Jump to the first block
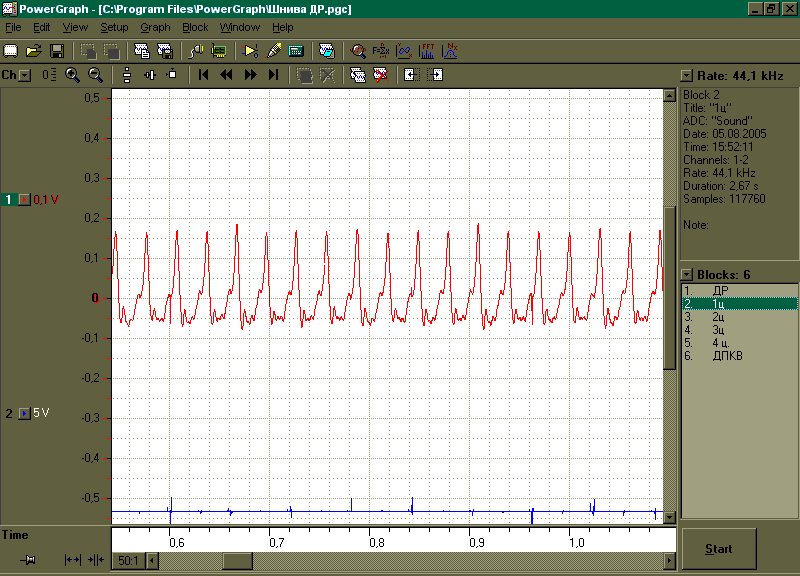 click(x=204, y=75)
